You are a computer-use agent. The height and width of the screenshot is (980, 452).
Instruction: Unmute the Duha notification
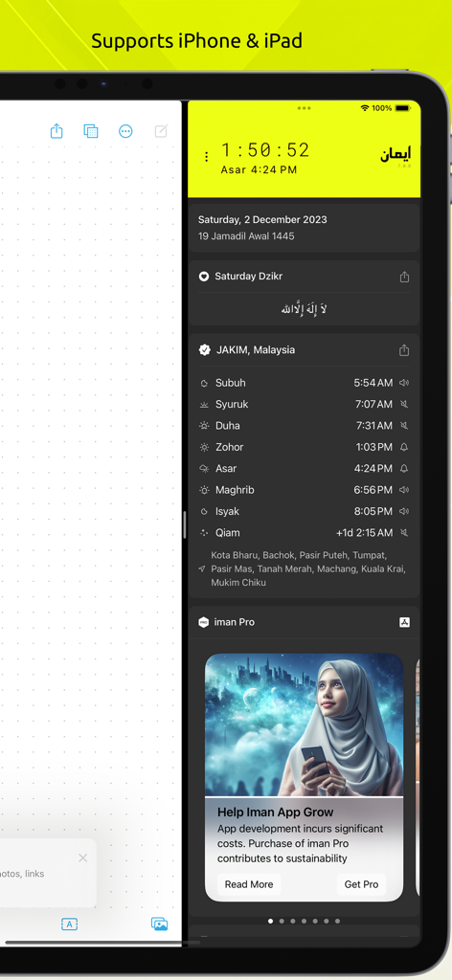(x=404, y=426)
